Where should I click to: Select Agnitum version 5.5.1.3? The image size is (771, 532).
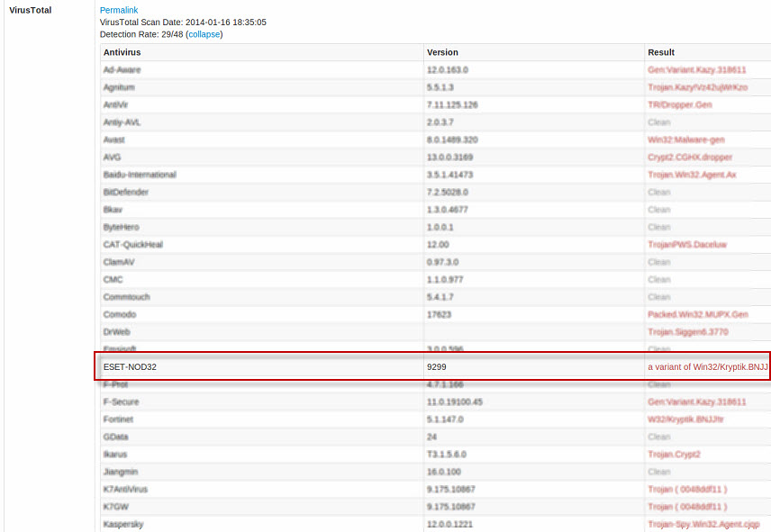(x=440, y=87)
